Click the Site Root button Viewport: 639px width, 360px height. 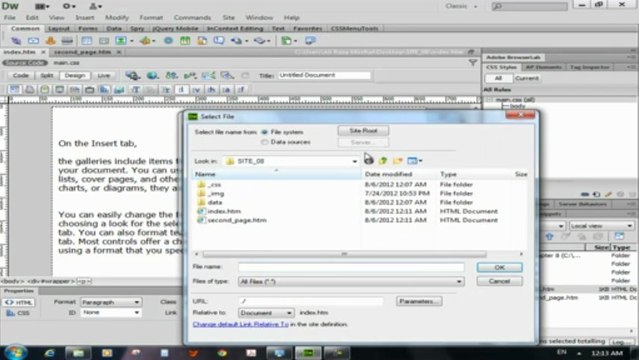pos(363,131)
